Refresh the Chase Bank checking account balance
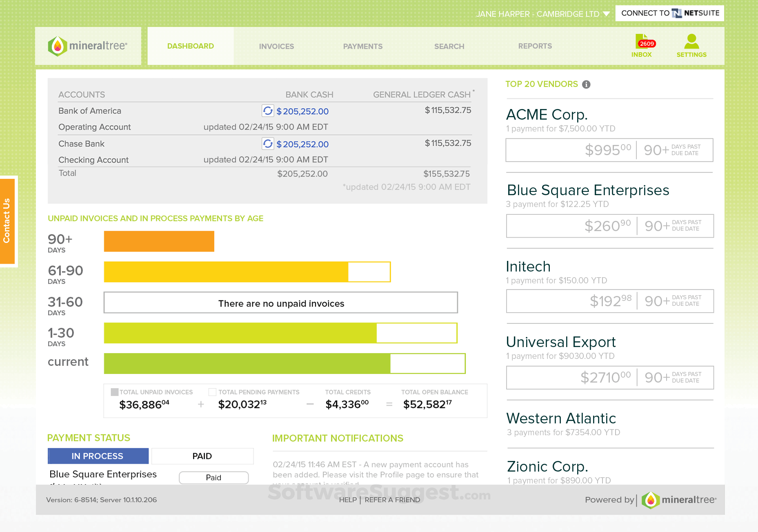Image resolution: width=758 pixels, height=532 pixels. point(268,144)
